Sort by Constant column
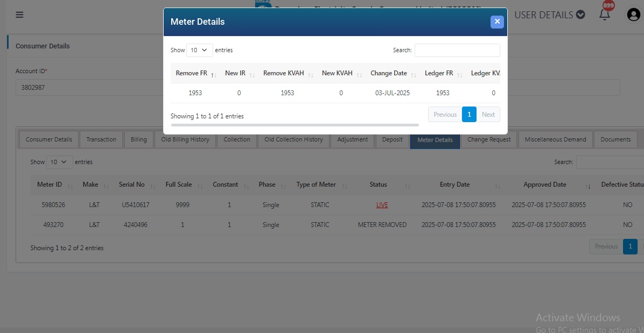The image size is (644, 333). click(229, 185)
